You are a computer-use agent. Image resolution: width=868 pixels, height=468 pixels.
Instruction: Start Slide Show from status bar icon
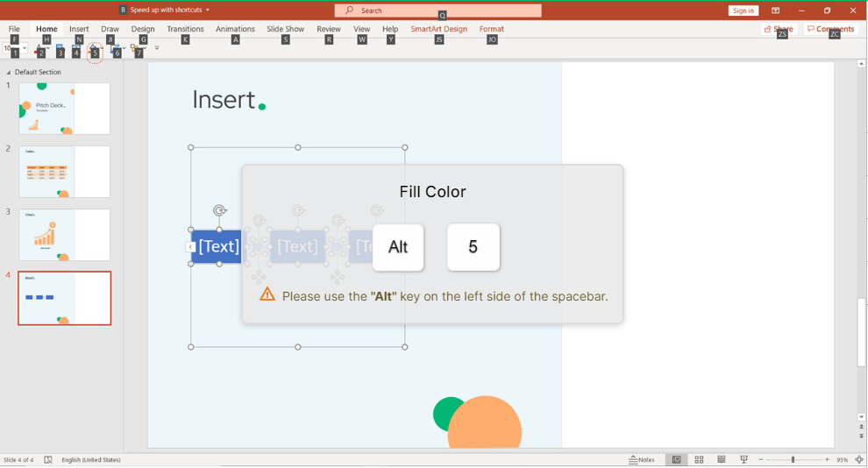tap(744, 460)
